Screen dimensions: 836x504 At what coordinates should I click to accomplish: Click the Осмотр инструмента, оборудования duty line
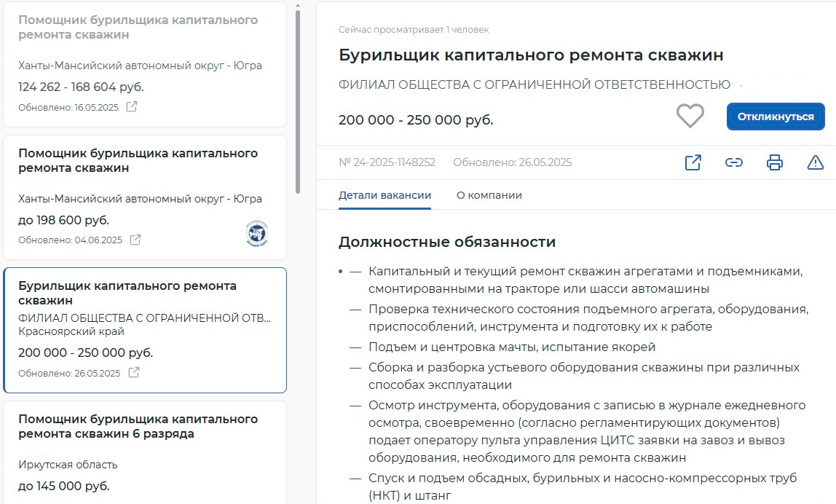point(587,431)
